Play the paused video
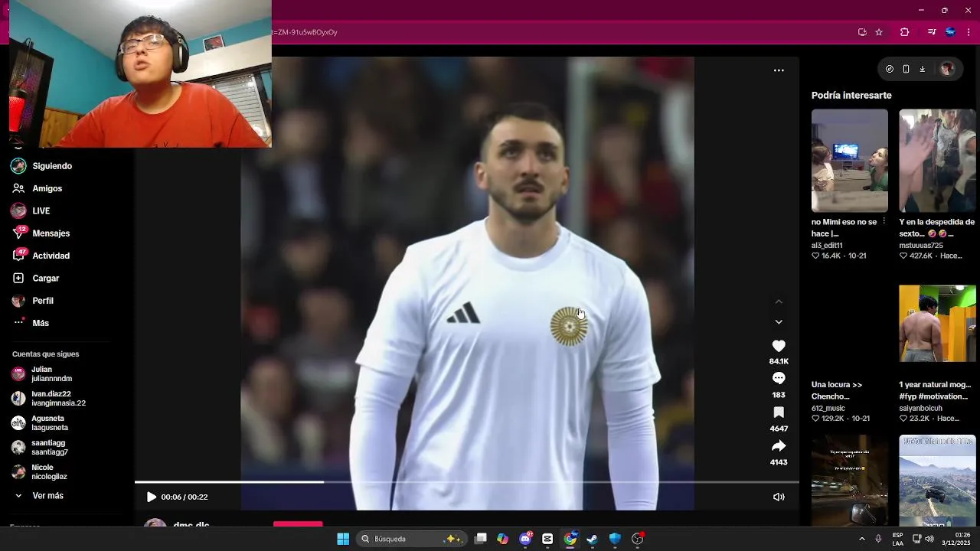 click(151, 497)
